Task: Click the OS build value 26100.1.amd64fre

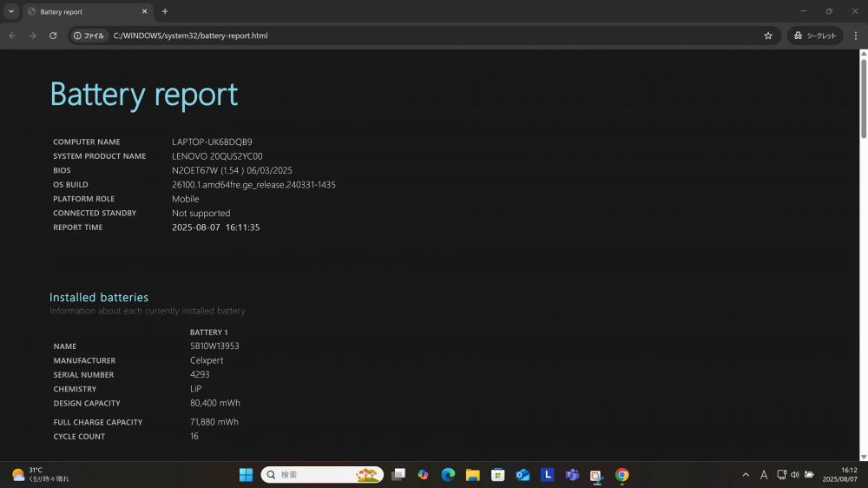Action: (x=253, y=184)
